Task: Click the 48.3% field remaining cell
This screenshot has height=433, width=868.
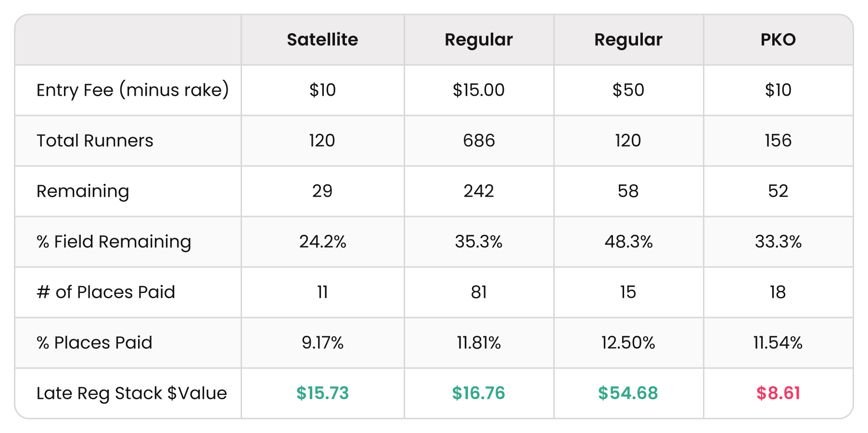Action: [628, 242]
